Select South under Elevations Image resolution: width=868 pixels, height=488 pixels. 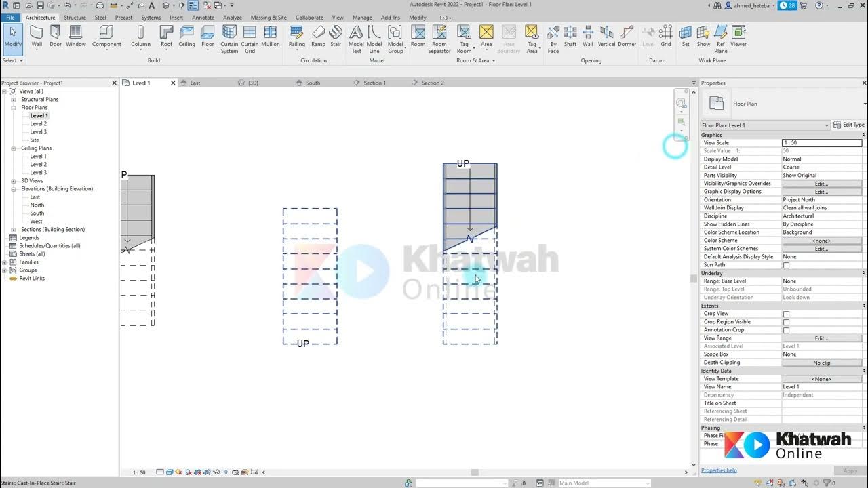[37, 213]
